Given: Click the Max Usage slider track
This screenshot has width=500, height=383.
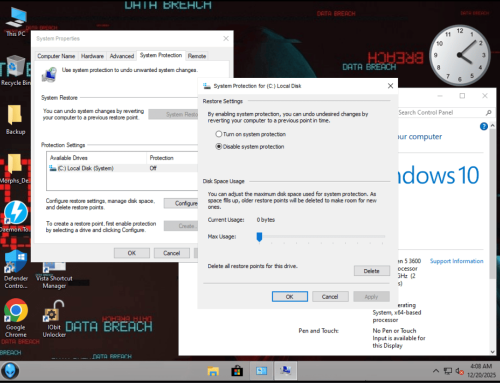Looking at the screenshot, I should (322, 236).
